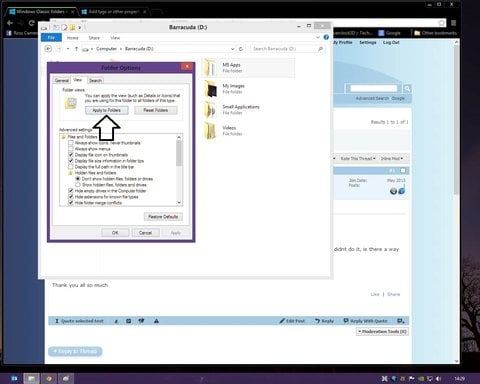Select Don't show hidden files, folders or drives
This screenshot has width=480, height=384.
click(78, 179)
